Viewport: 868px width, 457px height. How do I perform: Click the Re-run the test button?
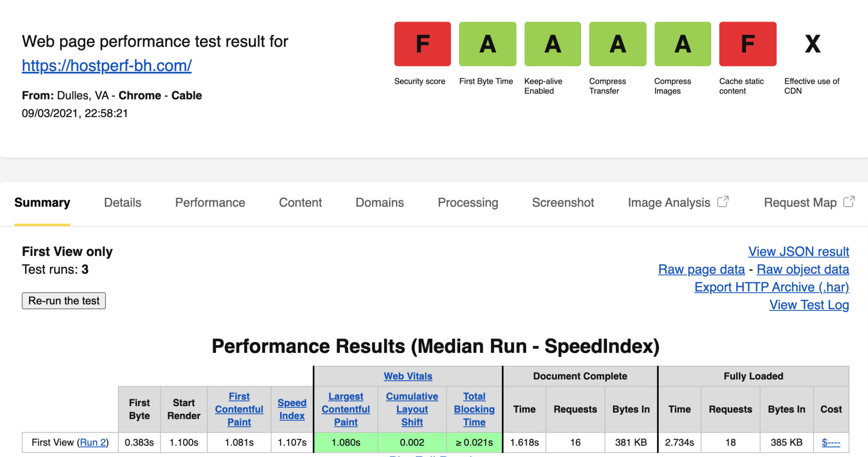64,301
